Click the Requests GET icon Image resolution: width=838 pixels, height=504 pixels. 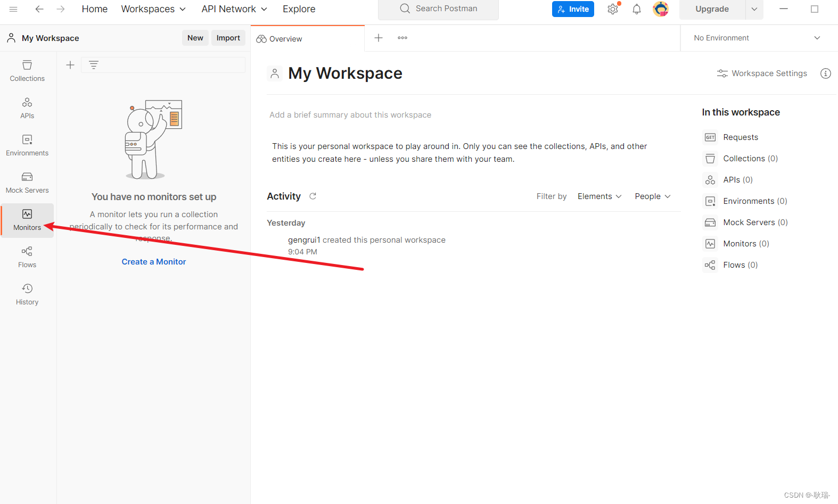tap(710, 137)
